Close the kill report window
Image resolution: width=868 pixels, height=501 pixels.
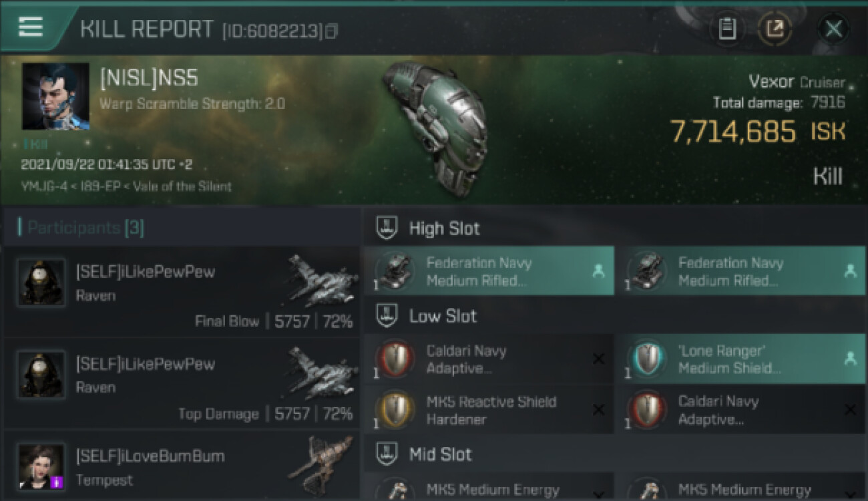[833, 29]
